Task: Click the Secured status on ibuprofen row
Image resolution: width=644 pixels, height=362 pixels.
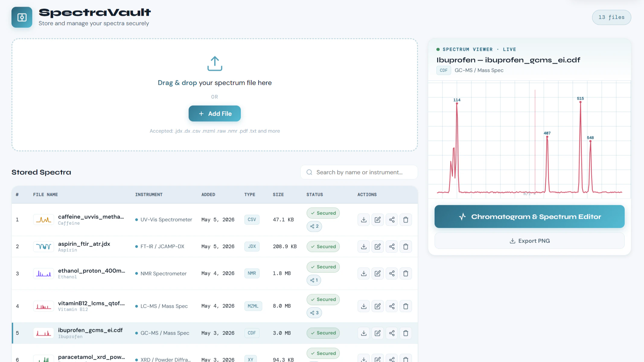Action: [323, 333]
